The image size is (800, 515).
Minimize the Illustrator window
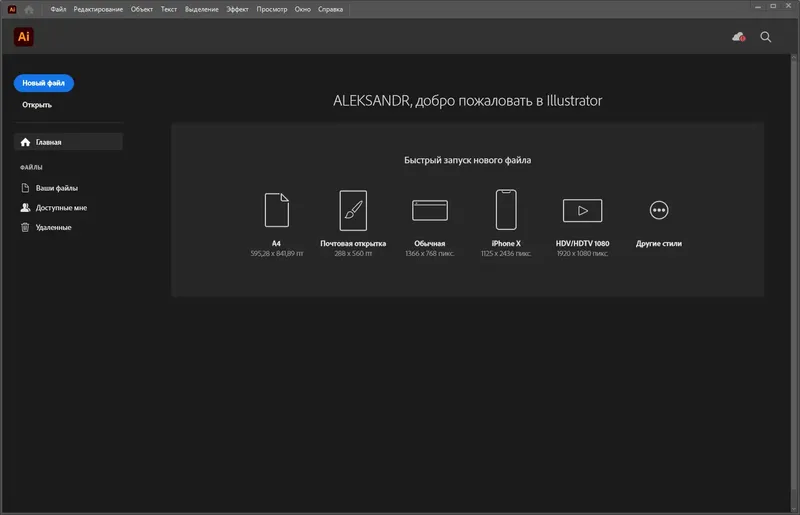point(758,7)
